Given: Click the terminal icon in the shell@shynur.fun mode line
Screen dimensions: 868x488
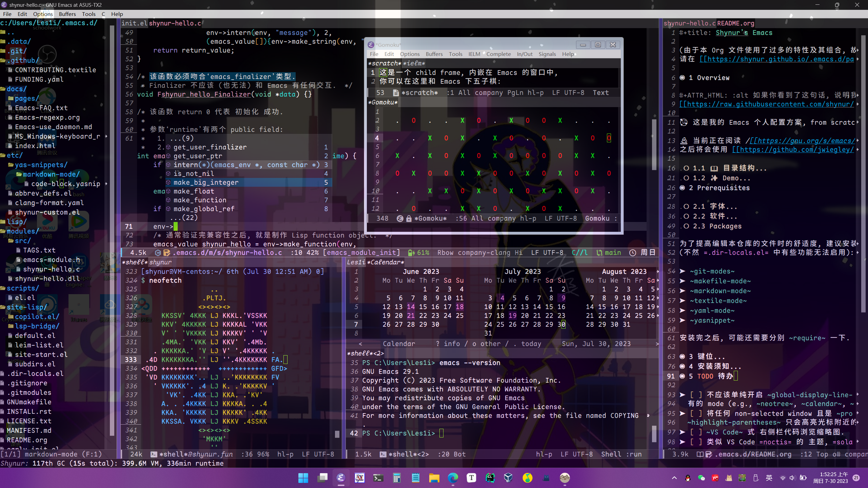Looking at the screenshot, I should pyautogui.click(x=154, y=454).
